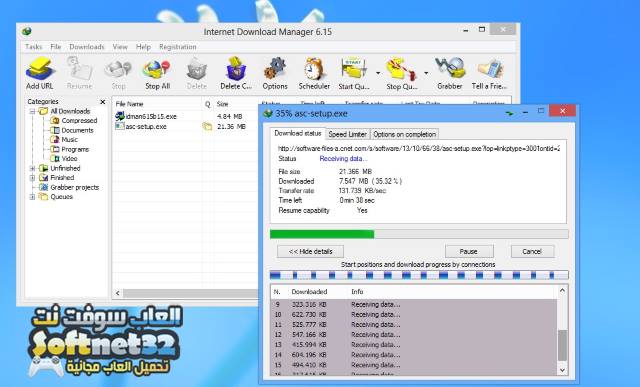Click the Q column header
This screenshot has width=640, height=387.
pos(207,104)
